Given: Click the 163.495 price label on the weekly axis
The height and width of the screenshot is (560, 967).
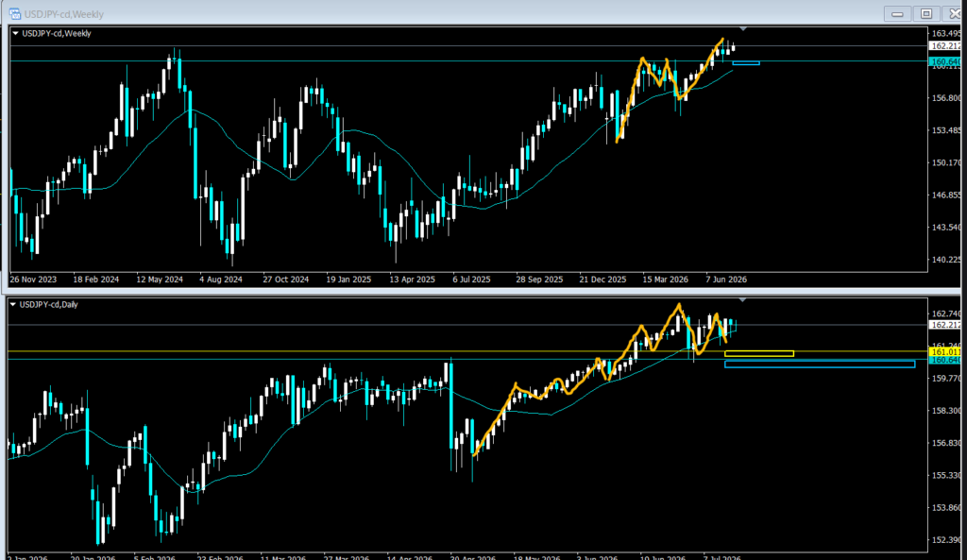Looking at the screenshot, I should [945, 33].
